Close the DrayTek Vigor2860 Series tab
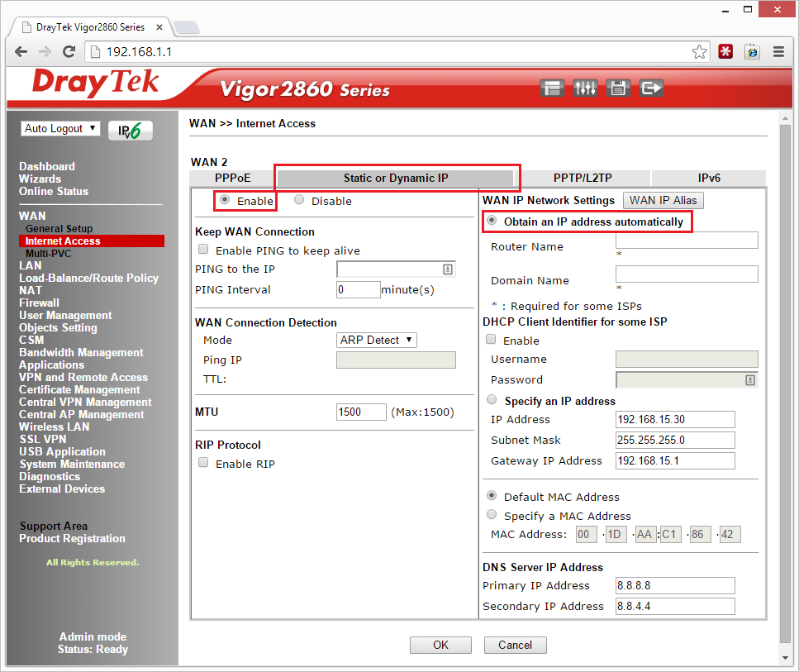799x672 pixels. pyautogui.click(x=159, y=27)
